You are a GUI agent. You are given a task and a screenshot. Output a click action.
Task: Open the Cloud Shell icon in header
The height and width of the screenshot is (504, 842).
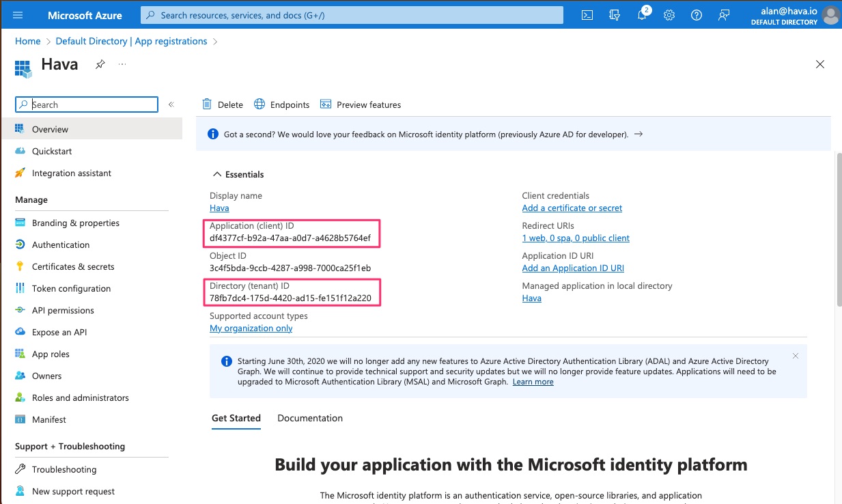coord(587,15)
